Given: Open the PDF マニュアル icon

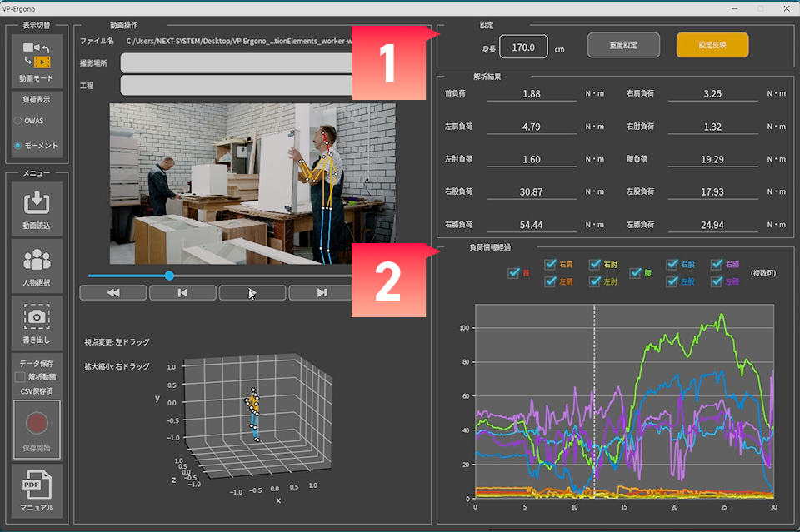Looking at the screenshot, I should tap(37, 490).
